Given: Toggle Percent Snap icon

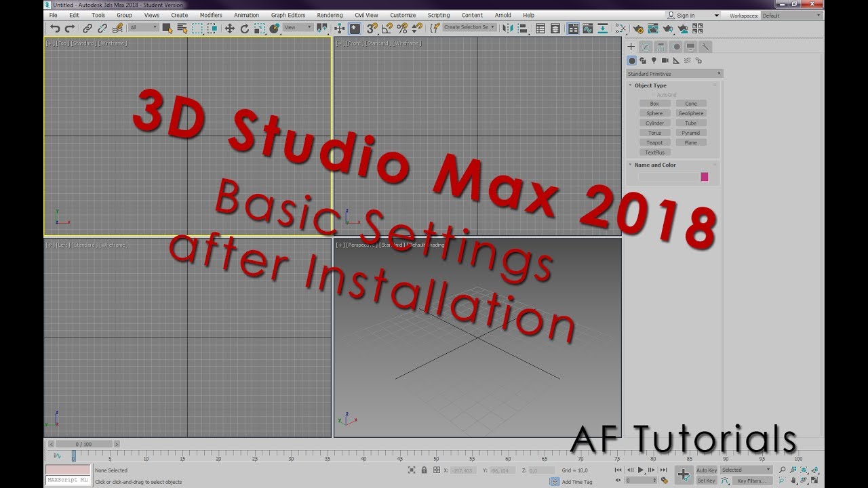Looking at the screenshot, I should [402, 28].
